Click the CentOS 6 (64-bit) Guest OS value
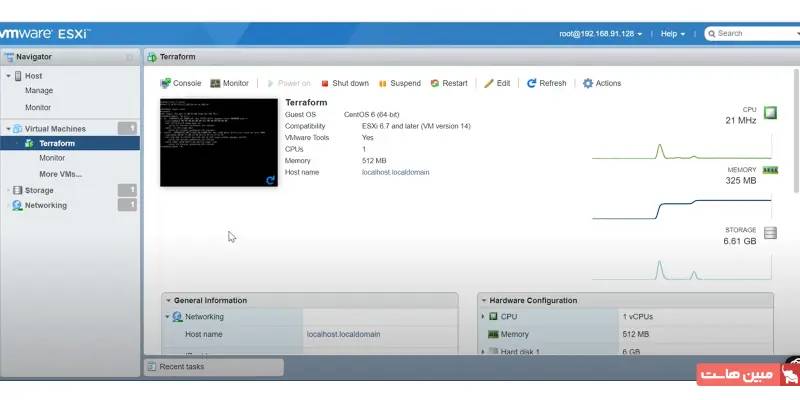Screen dimensions: 800x400 click(x=371, y=115)
